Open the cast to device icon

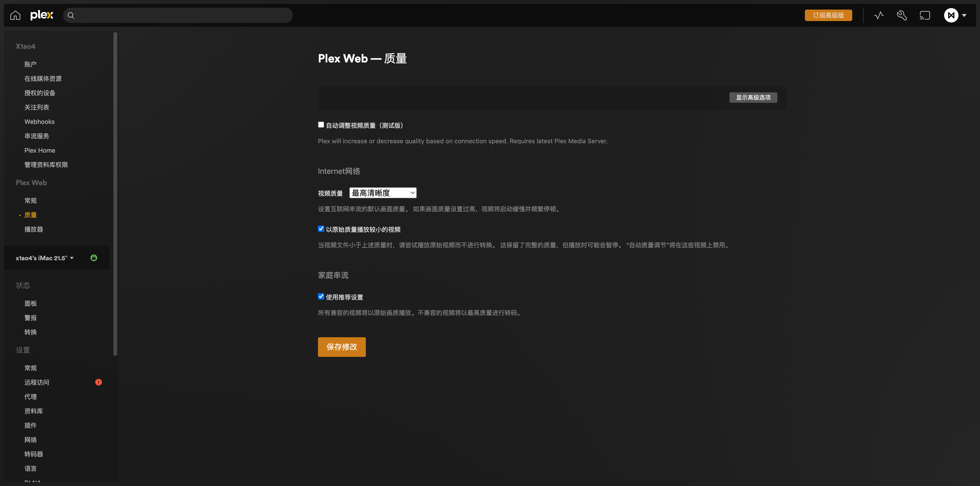click(x=925, y=16)
